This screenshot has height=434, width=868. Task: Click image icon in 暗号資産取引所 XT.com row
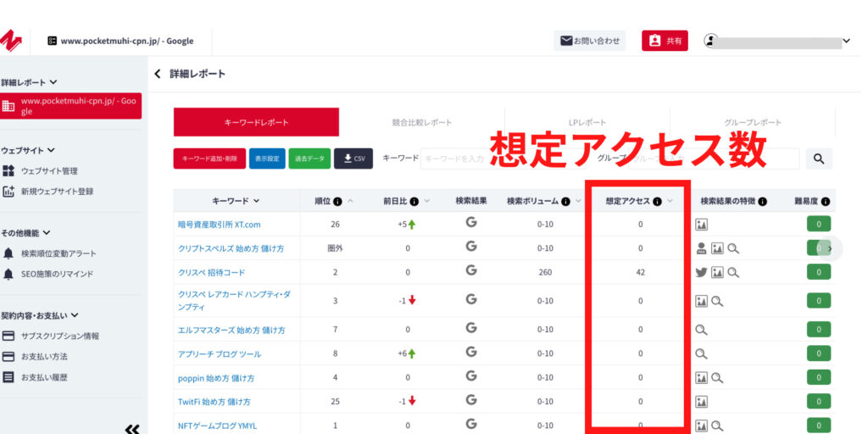(x=702, y=224)
